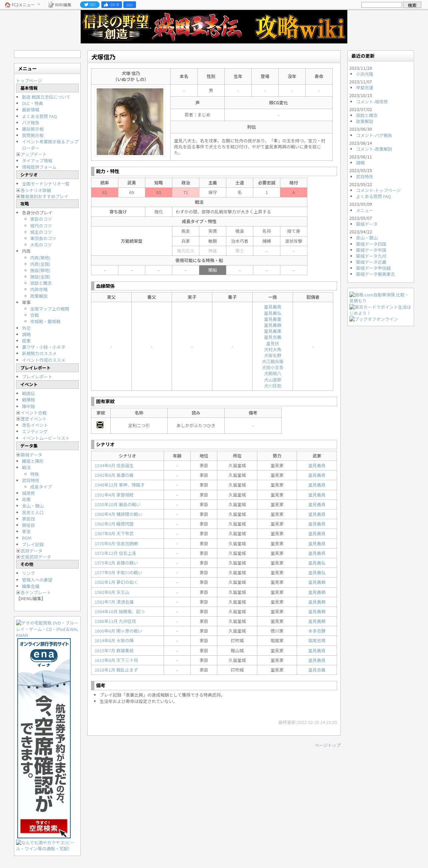Expand the 史実武将データ tree item

(x=18, y=557)
